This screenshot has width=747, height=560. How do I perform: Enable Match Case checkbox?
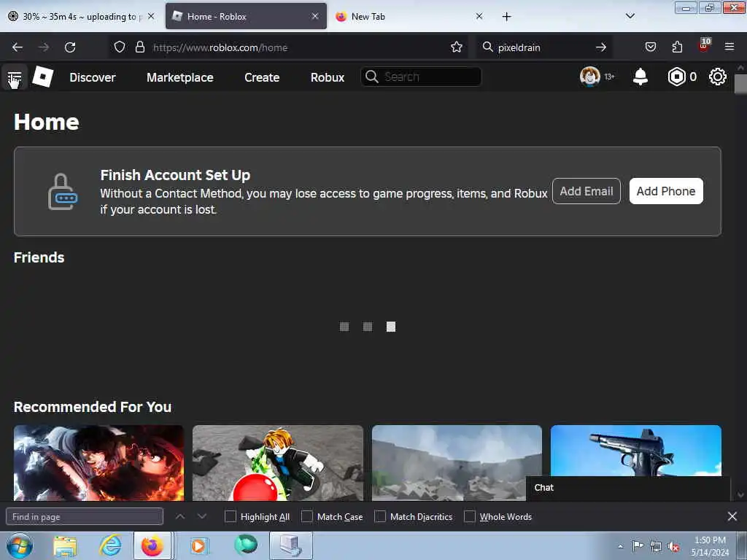[307, 516]
